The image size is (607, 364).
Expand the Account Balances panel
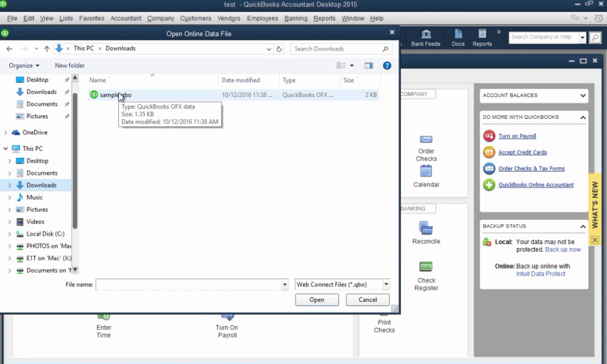pos(583,95)
